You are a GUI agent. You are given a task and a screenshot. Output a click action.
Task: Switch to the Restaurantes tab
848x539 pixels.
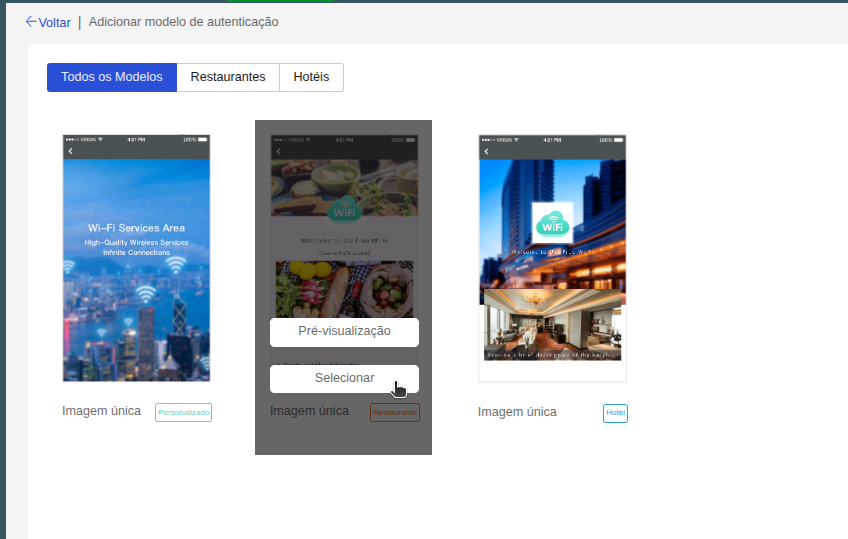(228, 77)
